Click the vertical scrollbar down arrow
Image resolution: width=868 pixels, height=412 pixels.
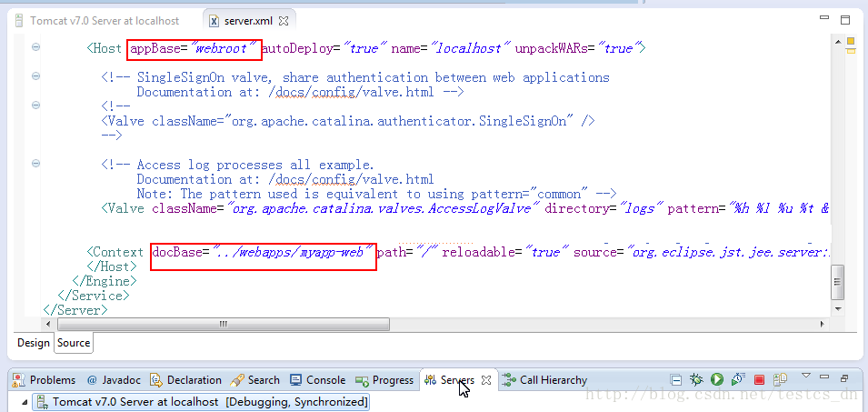pos(838,308)
